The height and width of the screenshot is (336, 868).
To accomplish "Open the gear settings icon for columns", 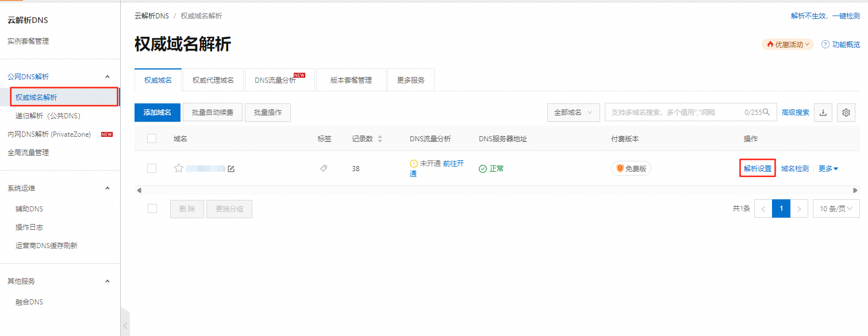I will point(846,113).
